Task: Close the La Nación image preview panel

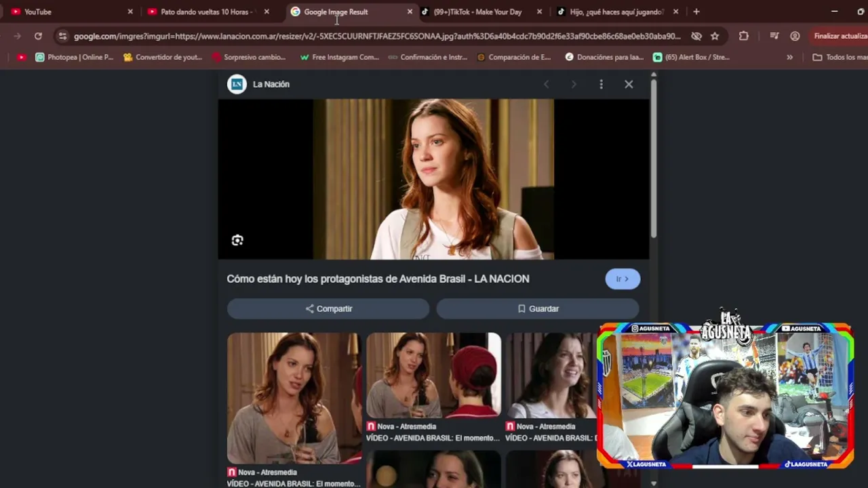Action: pyautogui.click(x=629, y=84)
